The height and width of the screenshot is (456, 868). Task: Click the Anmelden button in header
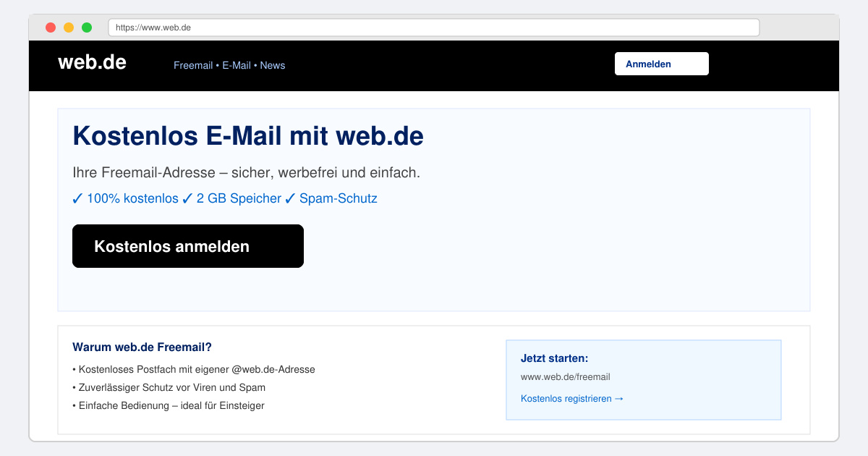tap(662, 64)
